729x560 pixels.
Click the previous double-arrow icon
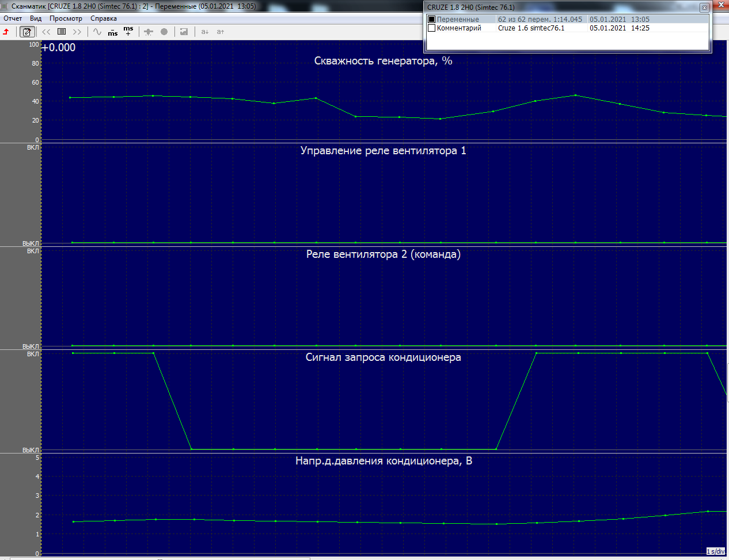(x=47, y=32)
